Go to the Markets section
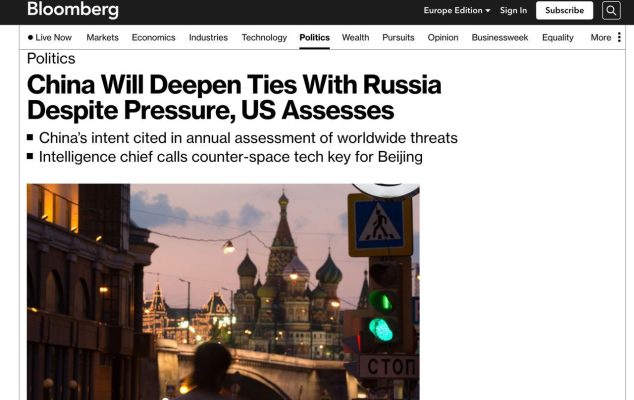Image resolution: width=634 pixels, height=400 pixels. [x=102, y=38]
